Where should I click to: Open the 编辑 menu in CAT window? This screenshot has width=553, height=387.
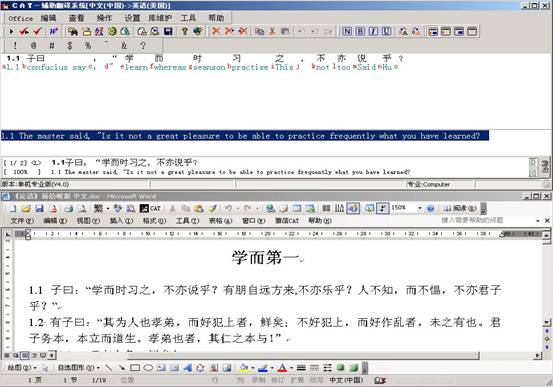click(x=48, y=18)
